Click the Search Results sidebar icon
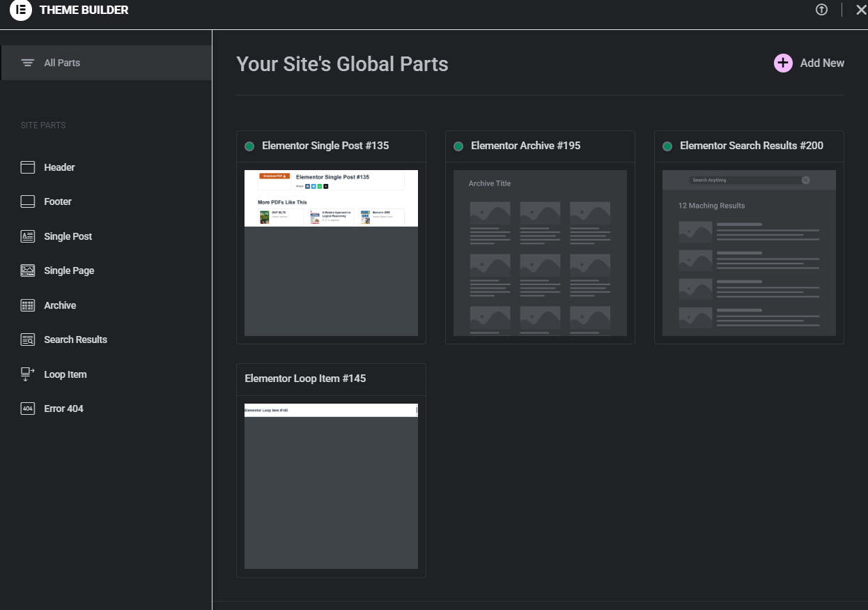Screen dimensions: 868x610 coord(28,340)
